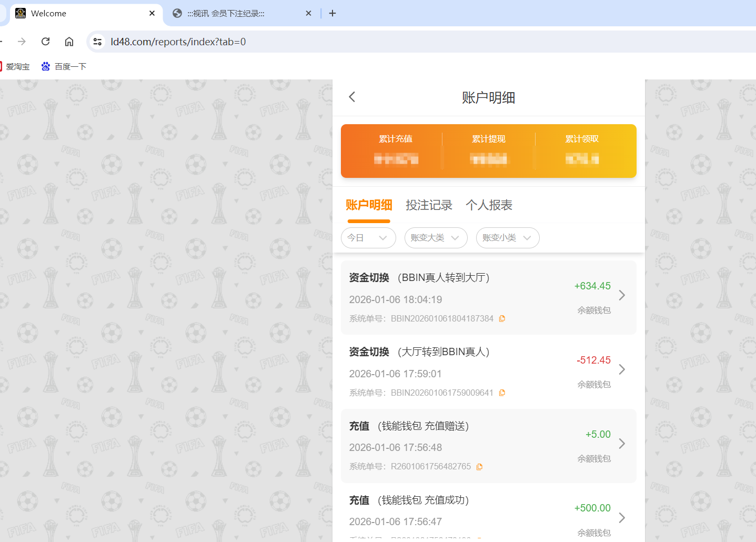Expand details of the +5.00 recharge bonus record

point(622,444)
